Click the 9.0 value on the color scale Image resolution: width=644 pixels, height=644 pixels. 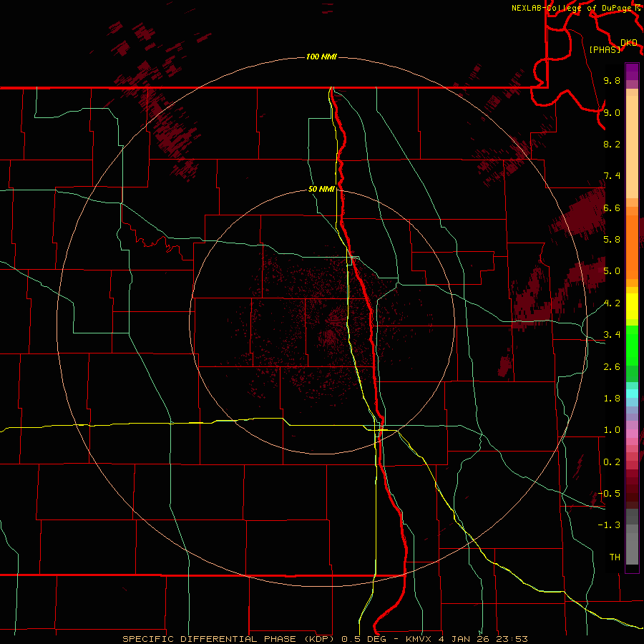[x=612, y=112]
